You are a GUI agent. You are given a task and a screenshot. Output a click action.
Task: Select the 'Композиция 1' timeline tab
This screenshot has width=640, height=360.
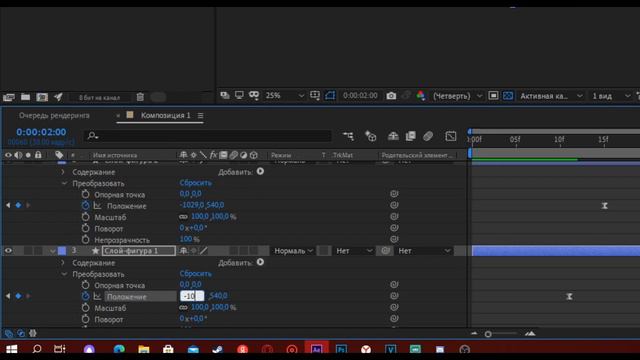pos(165,116)
